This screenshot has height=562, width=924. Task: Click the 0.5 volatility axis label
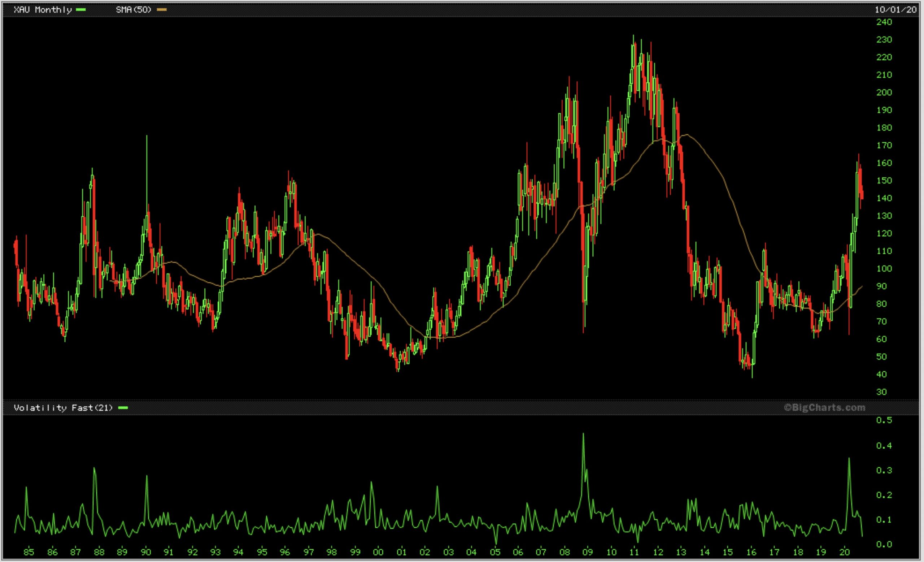(x=884, y=420)
